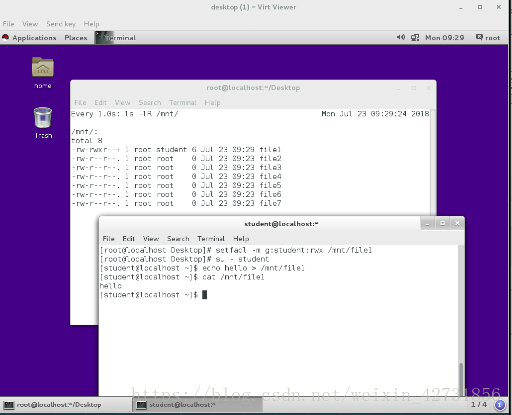Open Help menu in root terminal window
The image size is (512, 415).
(x=212, y=102)
